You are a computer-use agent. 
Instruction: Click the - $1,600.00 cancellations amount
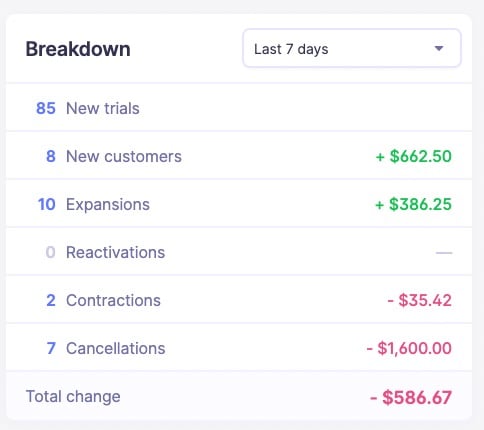click(x=409, y=348)
